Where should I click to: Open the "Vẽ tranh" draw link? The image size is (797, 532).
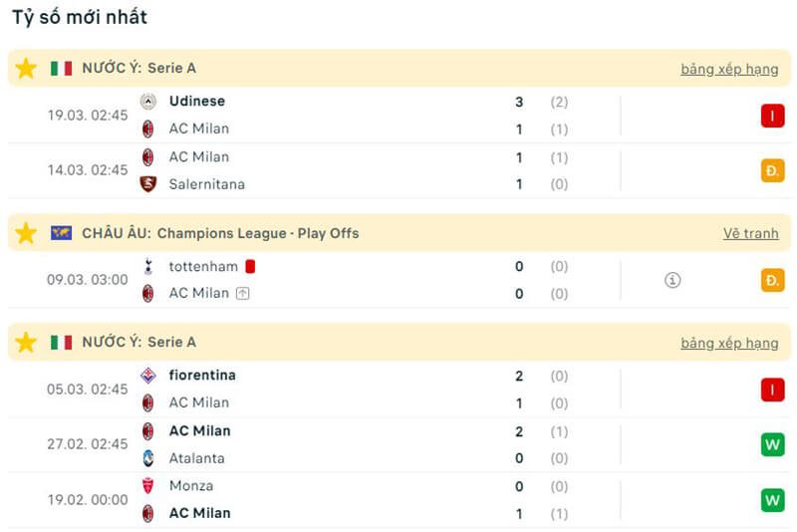pyautogui.click(x=750, y=233)
